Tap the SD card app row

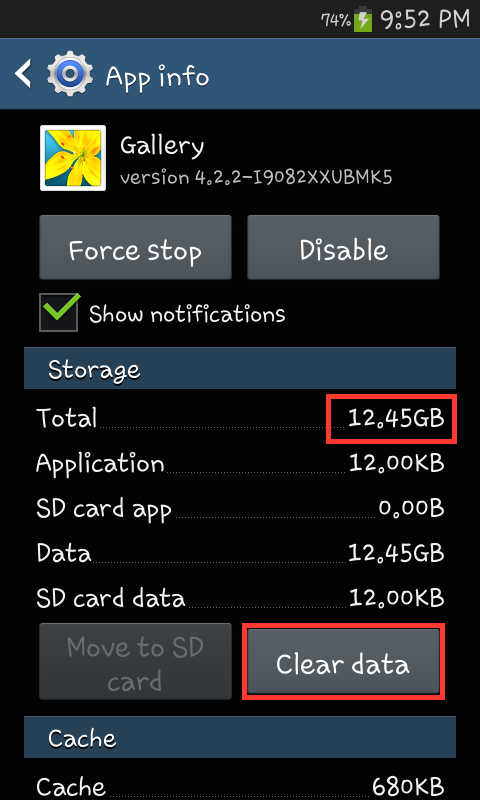point(240,508)
